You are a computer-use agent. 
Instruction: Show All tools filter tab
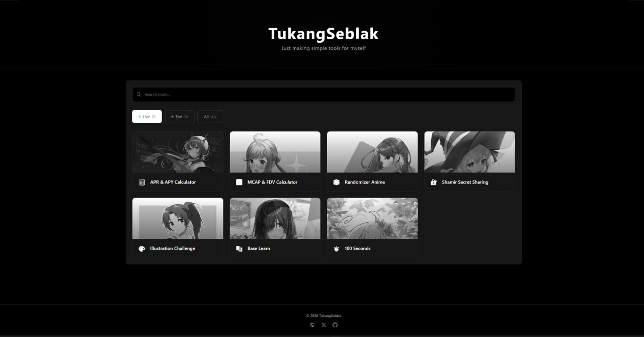click(x=210, y=117)
